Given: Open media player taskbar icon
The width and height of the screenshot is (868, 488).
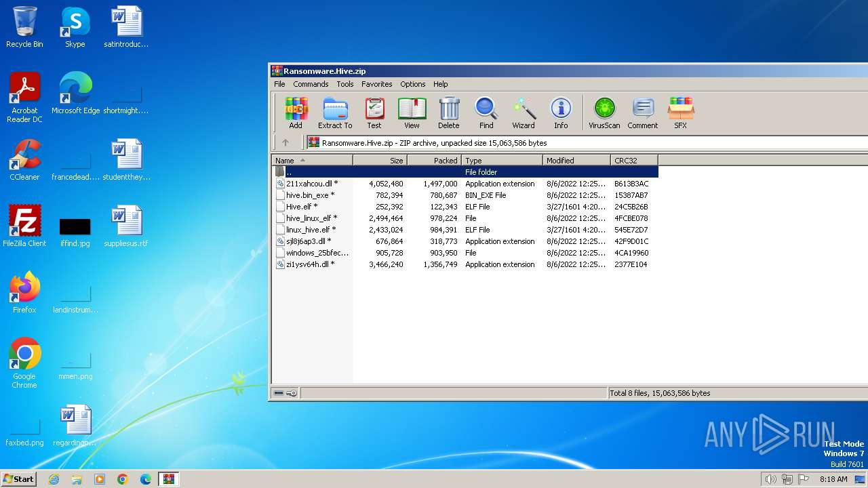Looking at the screenshot, I should [100, 479].
